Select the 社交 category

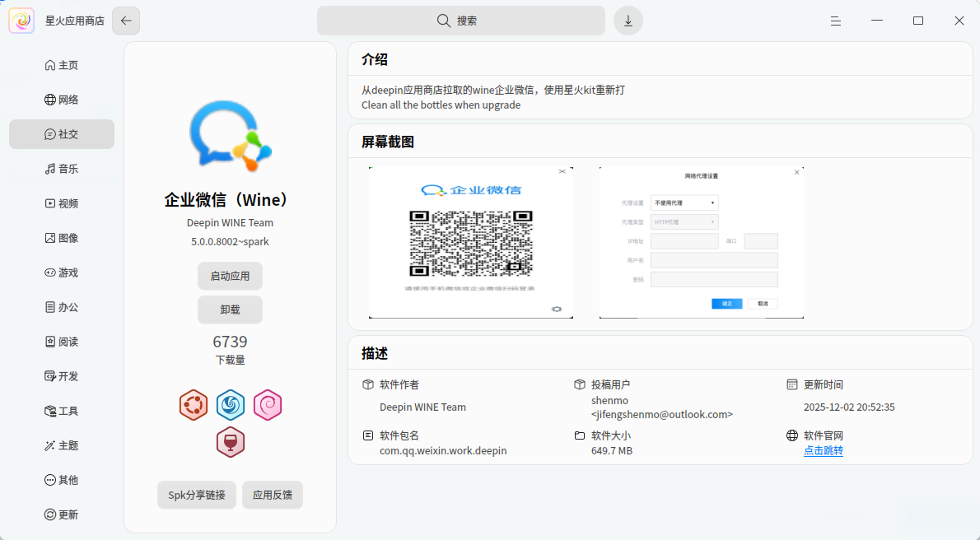coord(62,134)
